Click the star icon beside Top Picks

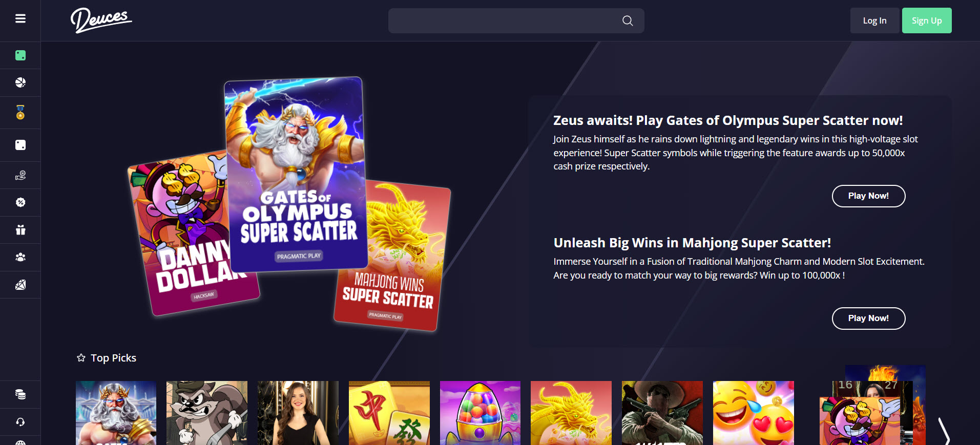(x=81, y=357)
